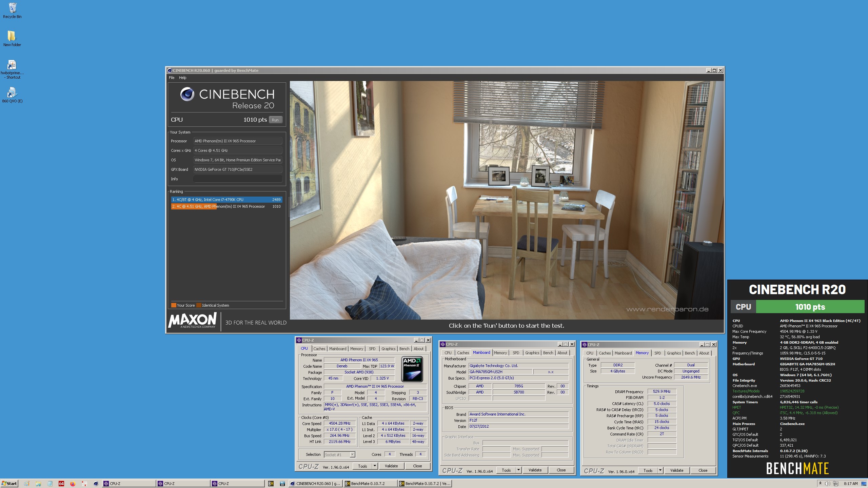Open Bench tab in the first CPU-Z window
Viewport: 868px width, 488px height.
pyautogui.click(x=404, y=349)
